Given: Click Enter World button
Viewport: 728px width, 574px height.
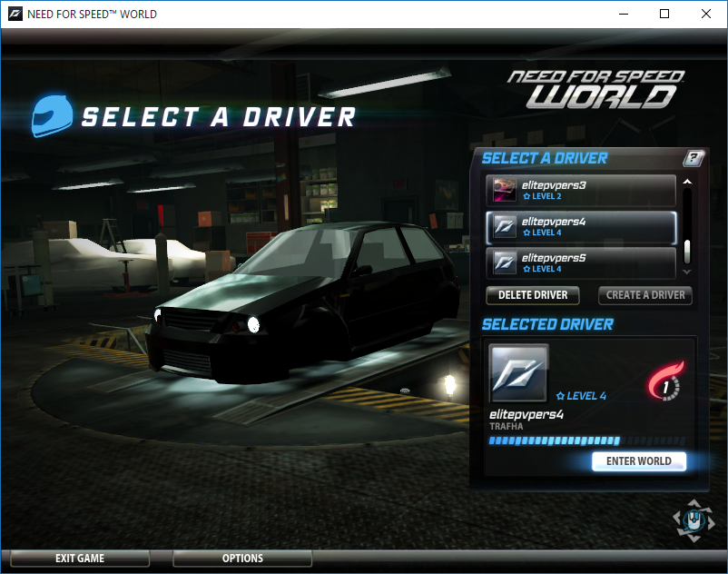Looking at the screenshot, I should (639, 461).
